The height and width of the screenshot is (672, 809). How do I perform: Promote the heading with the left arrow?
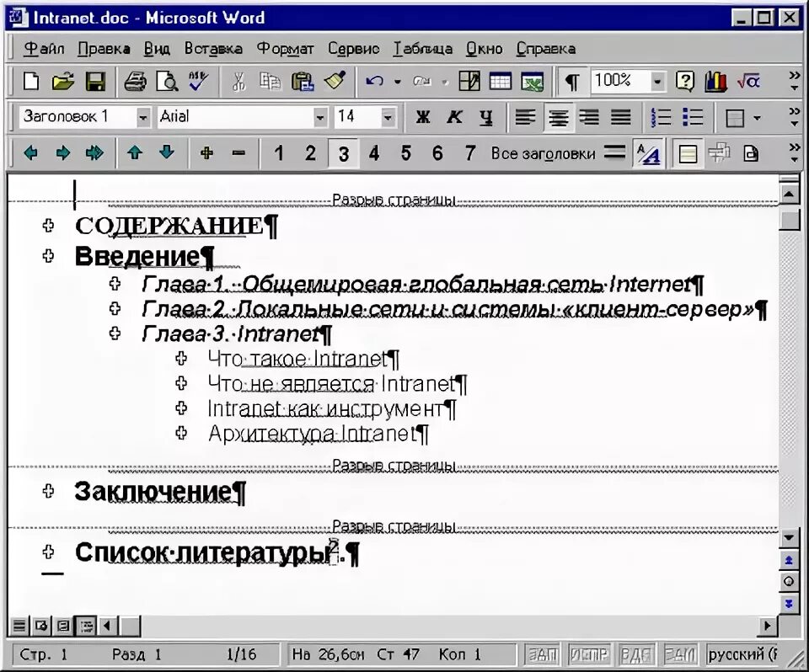click(31, 153)
